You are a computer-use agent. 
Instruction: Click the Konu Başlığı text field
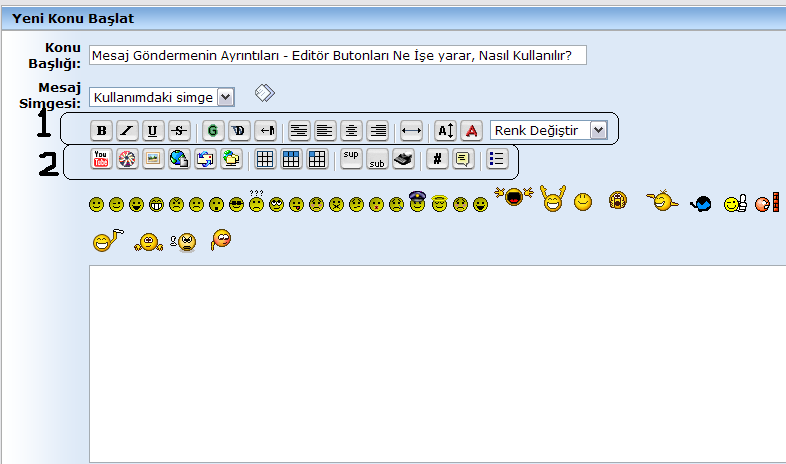337,56
